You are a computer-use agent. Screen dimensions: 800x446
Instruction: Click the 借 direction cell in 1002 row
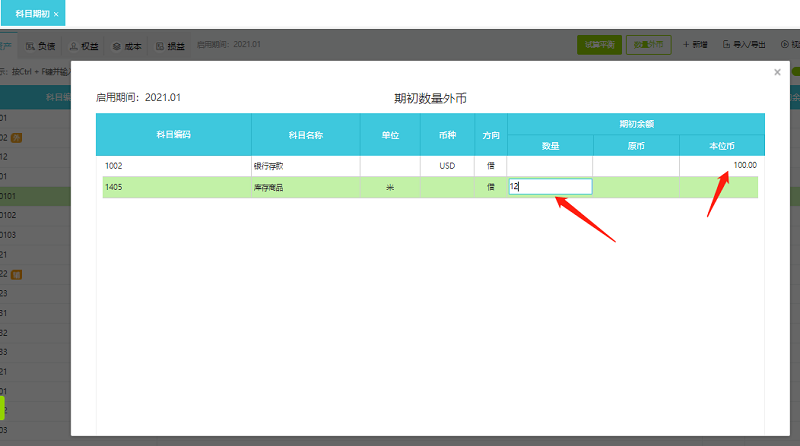coord(491,166)
